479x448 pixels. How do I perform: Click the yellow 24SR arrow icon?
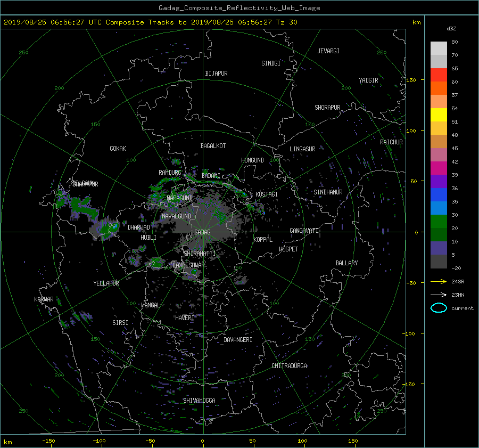coord(439,281)
